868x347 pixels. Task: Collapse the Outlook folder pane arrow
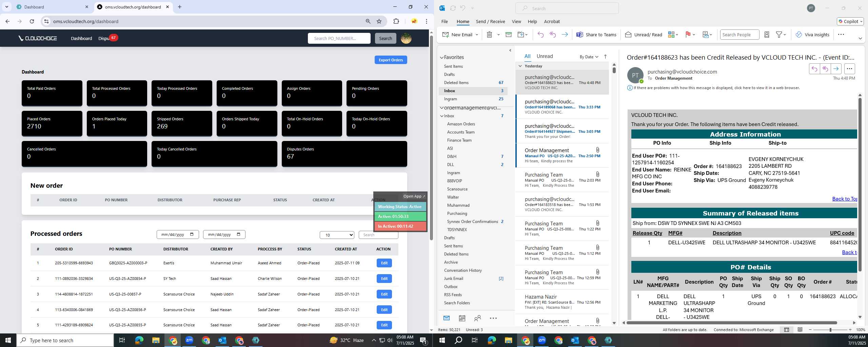pos(510,50)
